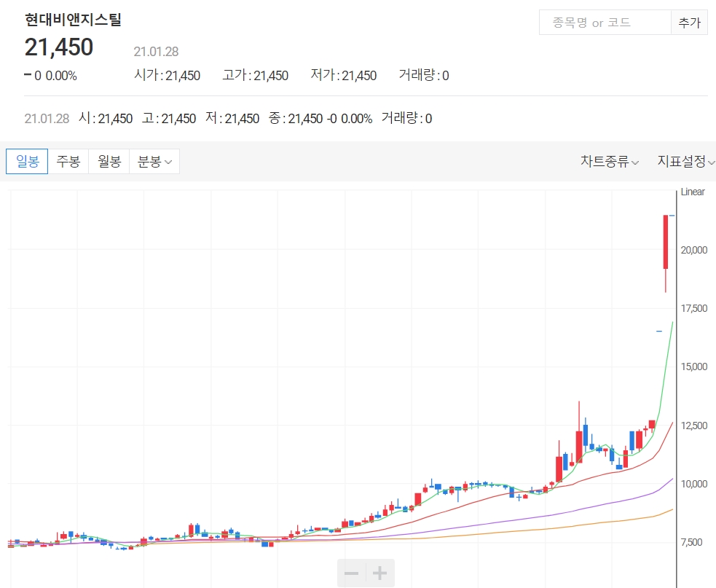Click the 17,500 price axis label

693,308
